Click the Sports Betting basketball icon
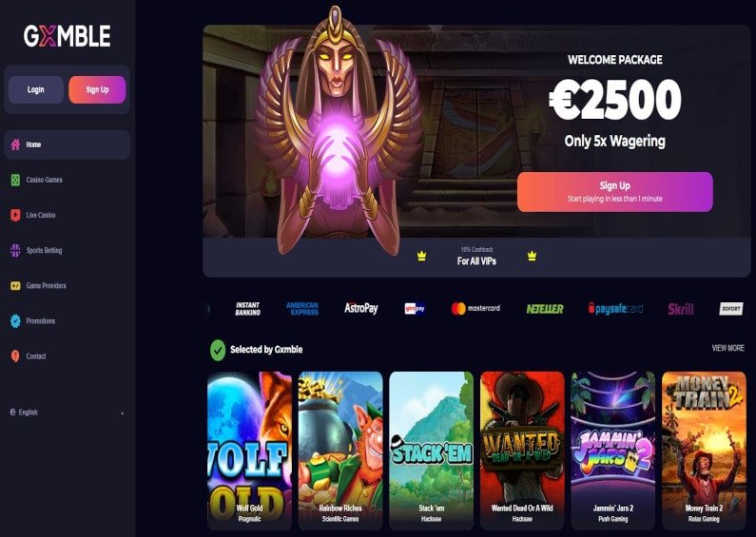This screenshot has width=756, height=537. (x=15, y=250)
